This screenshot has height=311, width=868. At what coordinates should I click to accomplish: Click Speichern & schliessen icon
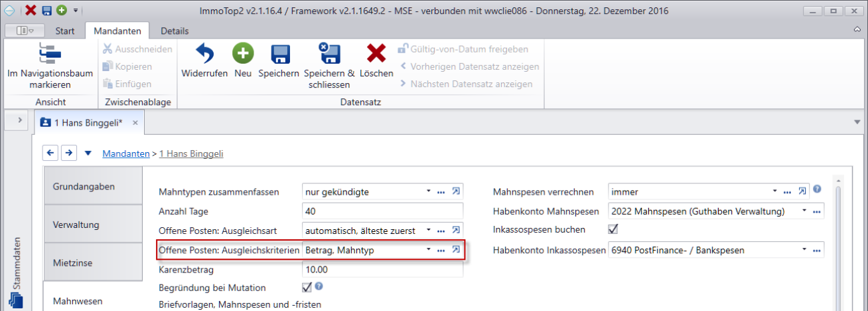tap(329, 54)
